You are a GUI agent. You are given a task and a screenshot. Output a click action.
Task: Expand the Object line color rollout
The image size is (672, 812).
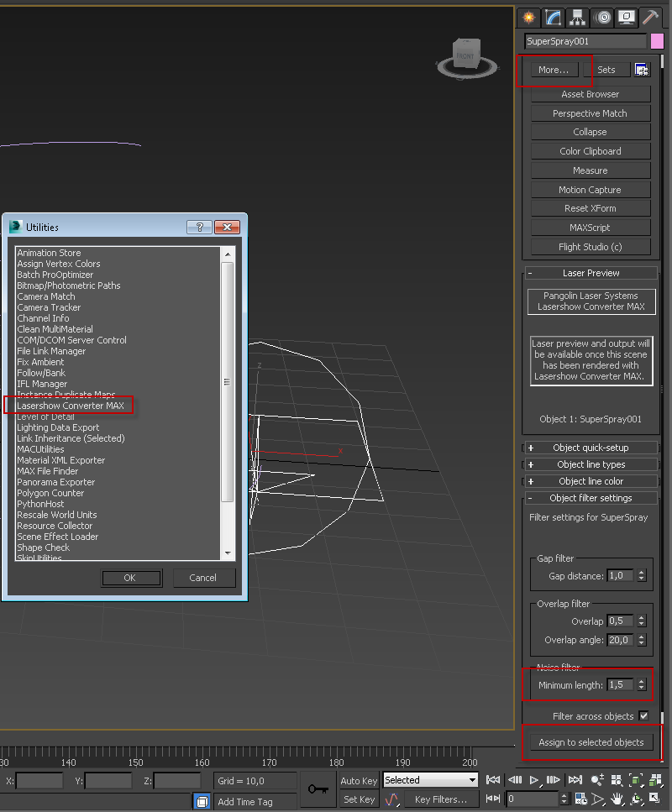coord(590,481)
